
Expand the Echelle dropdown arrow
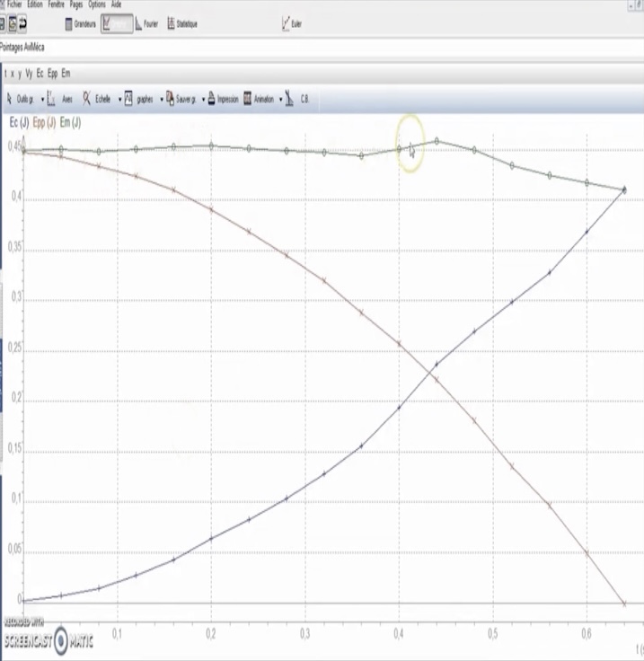[x=118, y=99]
